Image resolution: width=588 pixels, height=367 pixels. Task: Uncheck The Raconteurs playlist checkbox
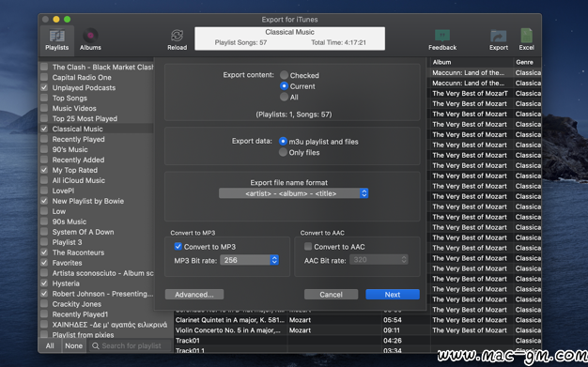[44, 252]
